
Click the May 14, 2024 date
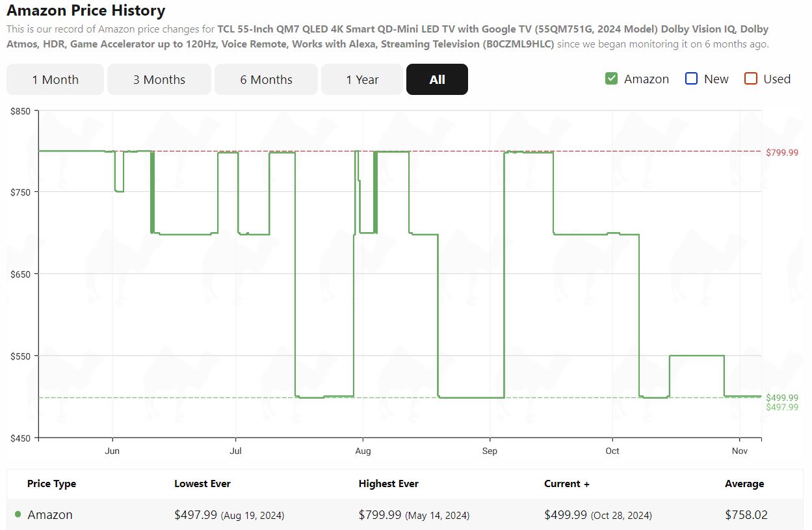437,516
